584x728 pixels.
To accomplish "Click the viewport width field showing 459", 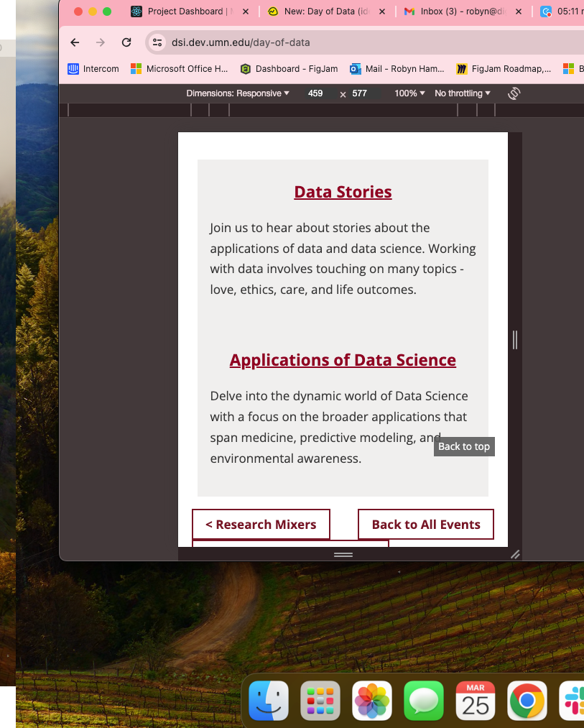I will (x=315, y=93).
